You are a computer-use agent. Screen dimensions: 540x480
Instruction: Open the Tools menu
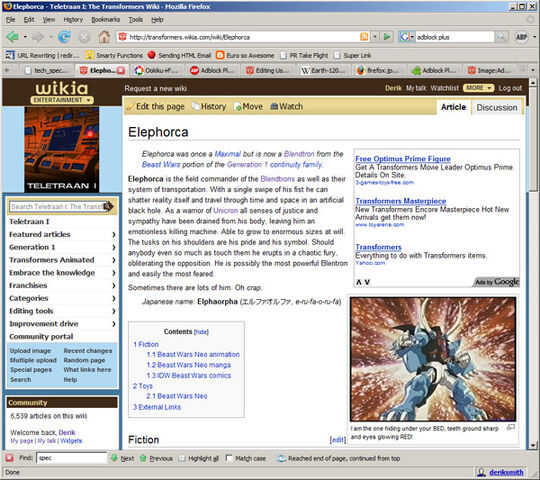tap(135, 20)
